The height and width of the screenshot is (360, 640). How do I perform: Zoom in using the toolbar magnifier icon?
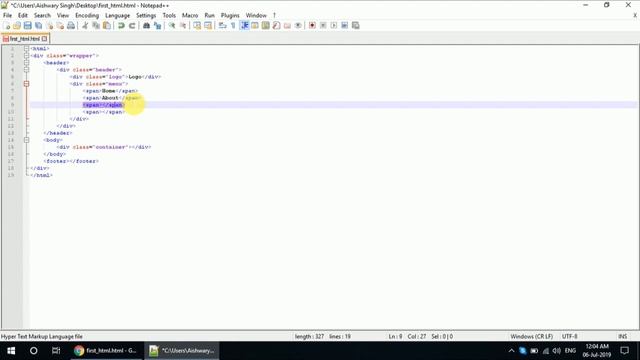tap(172, 26)
